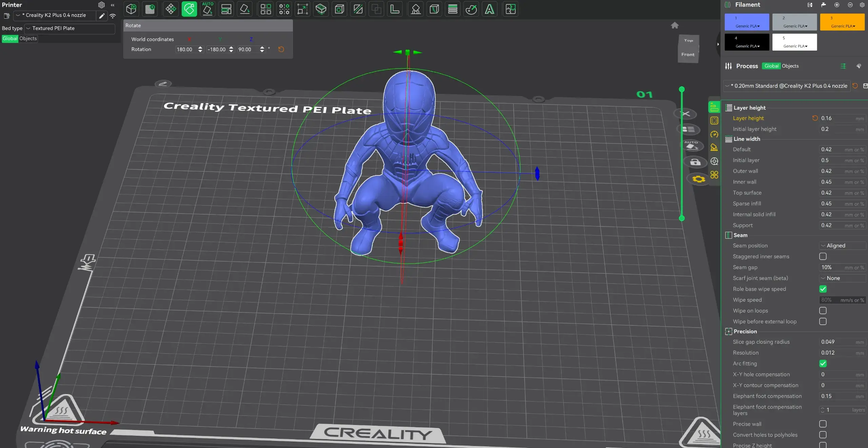Open the color painting palette tool
Image resolution: width=868 pixels, height=448 pixels.
coord(471,9)
